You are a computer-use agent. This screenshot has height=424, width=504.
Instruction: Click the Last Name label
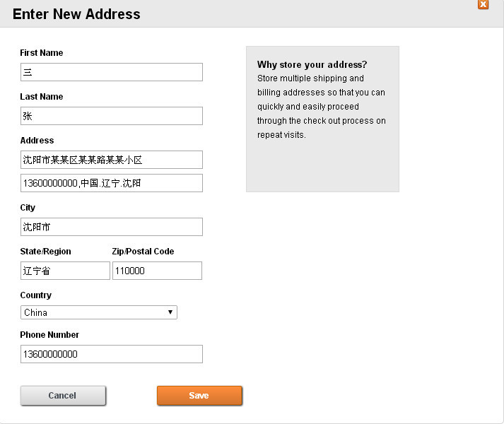click(41, 97)
